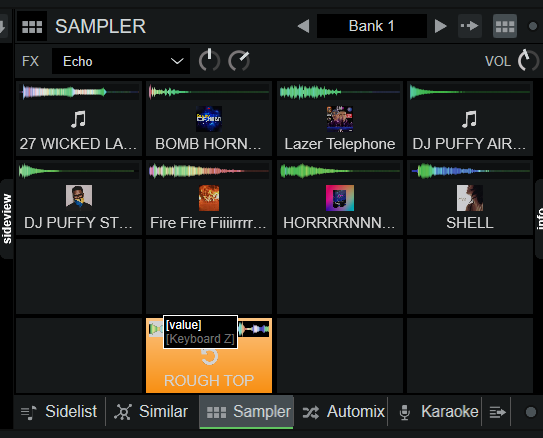Screen dimensions: 543x438
Task: Toggle the Echo FX power button
Action: 209,61
